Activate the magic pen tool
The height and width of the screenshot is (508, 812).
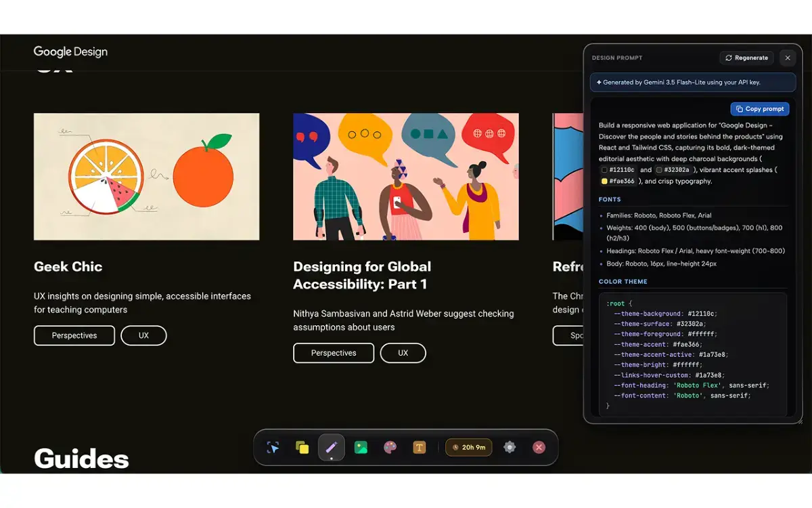[x=332, y=448]
